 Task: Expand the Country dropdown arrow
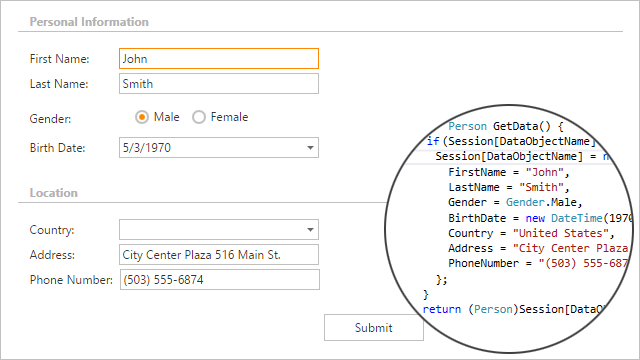310,230
